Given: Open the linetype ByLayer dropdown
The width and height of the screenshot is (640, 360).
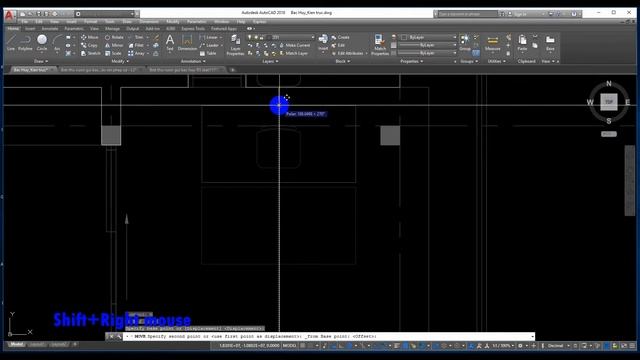Looking at the screenshot, I should [428, 53].
